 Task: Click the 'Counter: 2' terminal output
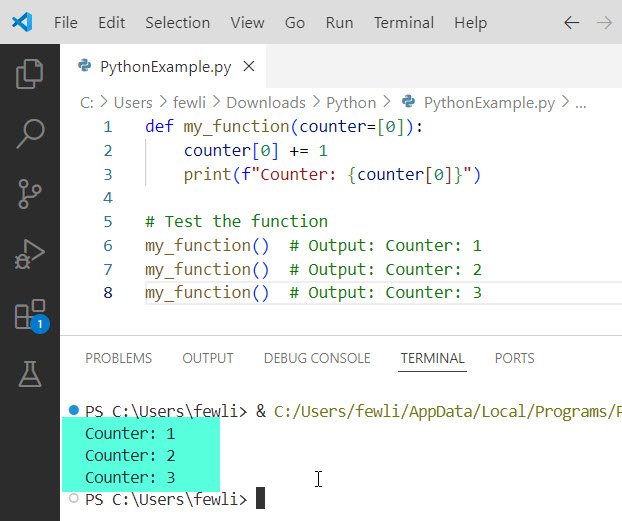(x=130, y=456)
